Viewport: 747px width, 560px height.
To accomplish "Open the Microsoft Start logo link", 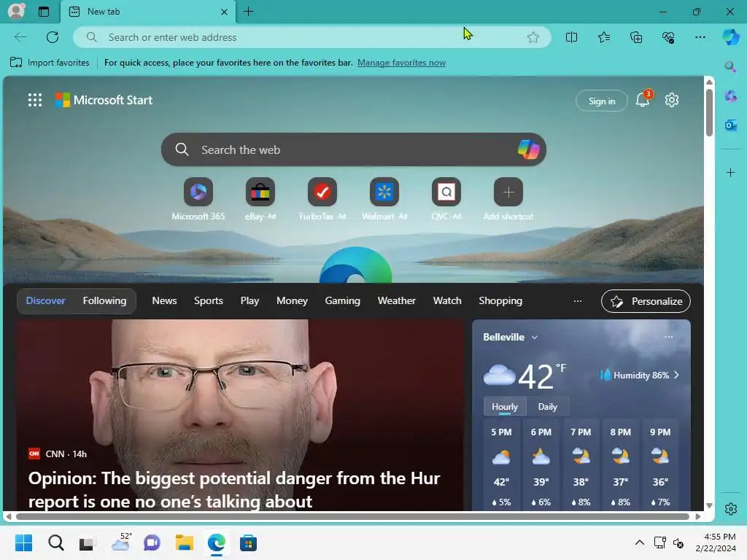I will tap(104, 100).
